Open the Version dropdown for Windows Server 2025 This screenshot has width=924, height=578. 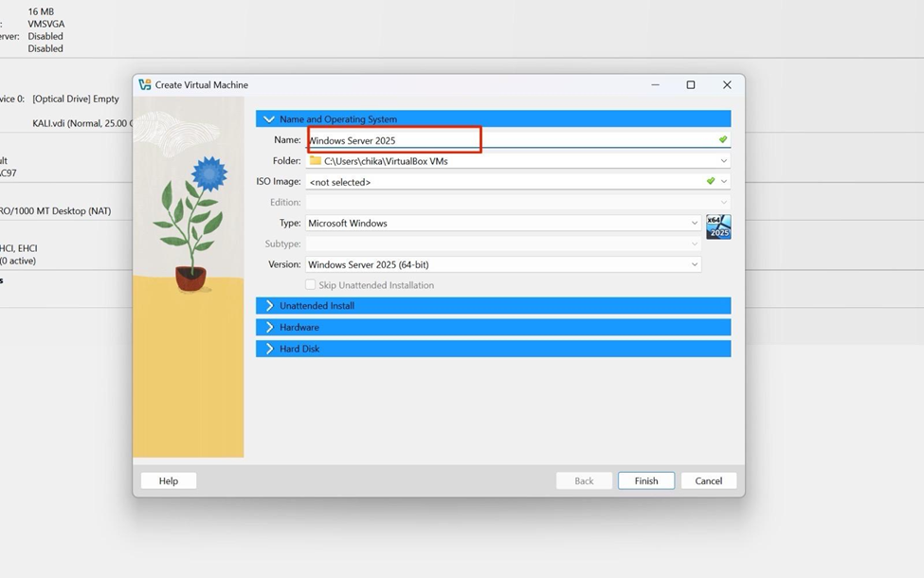click(x=502, y=264)
